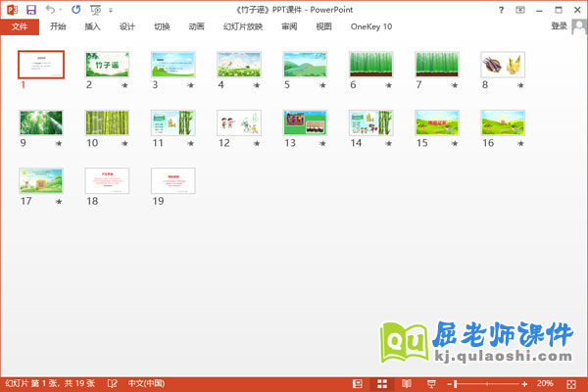Open the 审阅 Review tab

click(x=289, y=26)
